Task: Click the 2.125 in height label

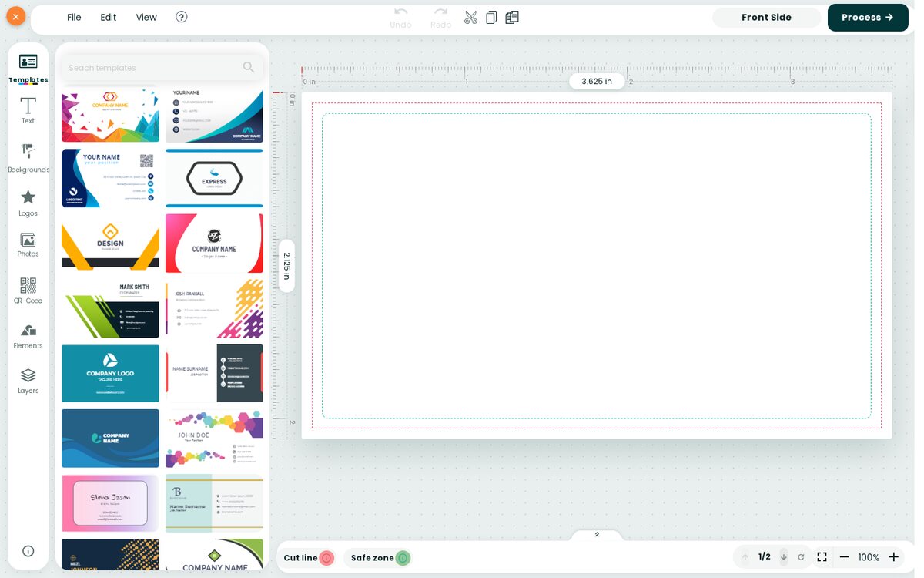Action: coord(286,266)
